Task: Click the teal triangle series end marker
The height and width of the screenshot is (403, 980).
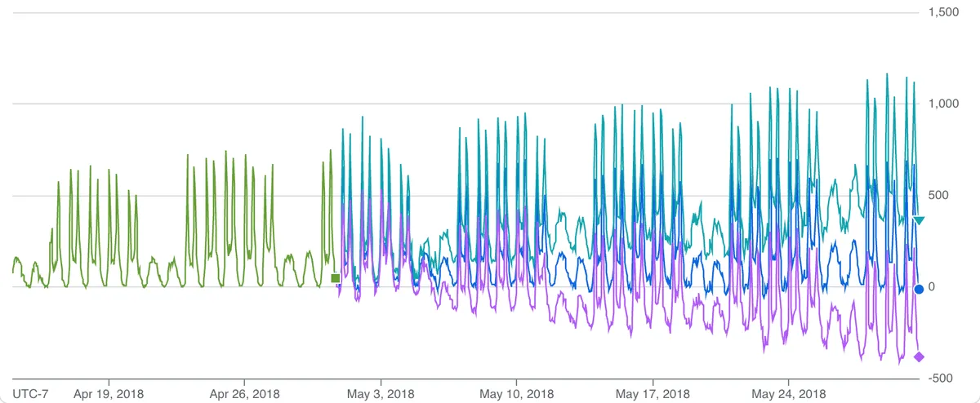Action: point(919,221)
